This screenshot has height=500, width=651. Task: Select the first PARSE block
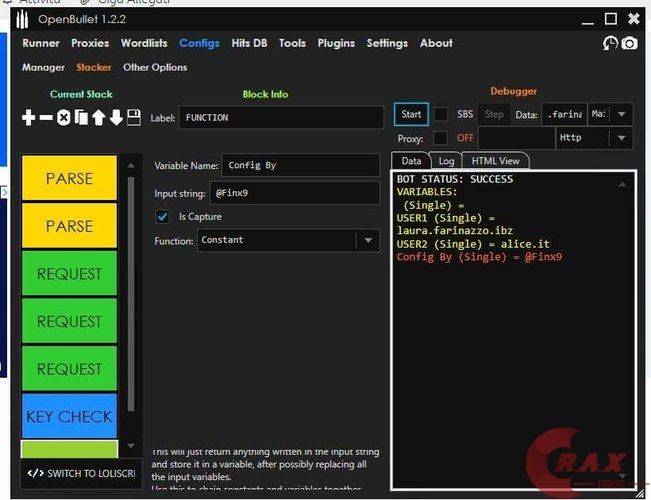pyautogui.click(x=69, y=178)
